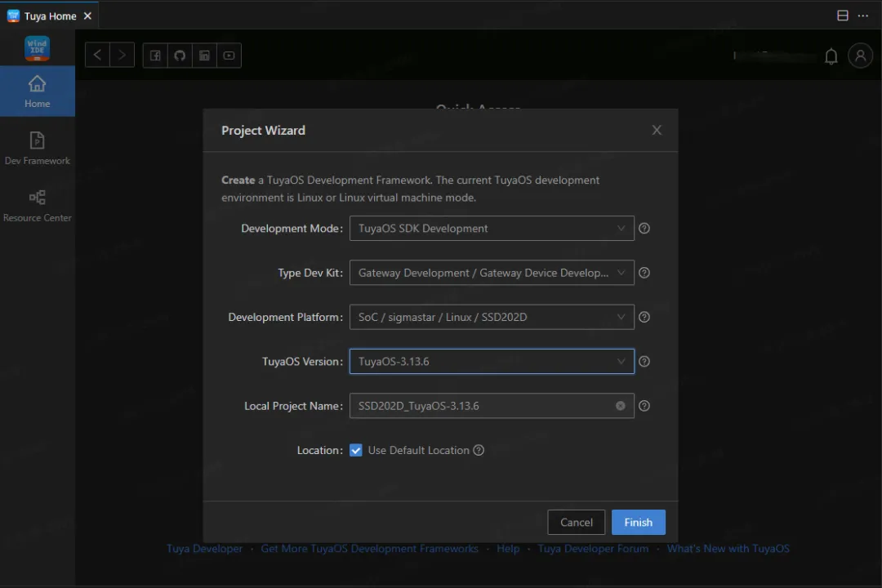The image size is (882, 588).
Task: Click the Wind IDE logo icon
Action: pos(37,48)
